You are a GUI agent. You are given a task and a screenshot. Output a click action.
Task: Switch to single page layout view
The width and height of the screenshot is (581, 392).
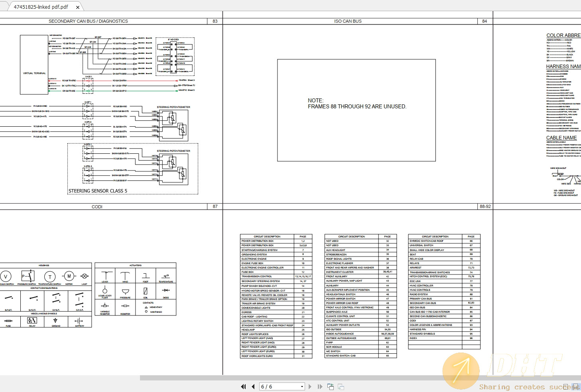567,387
